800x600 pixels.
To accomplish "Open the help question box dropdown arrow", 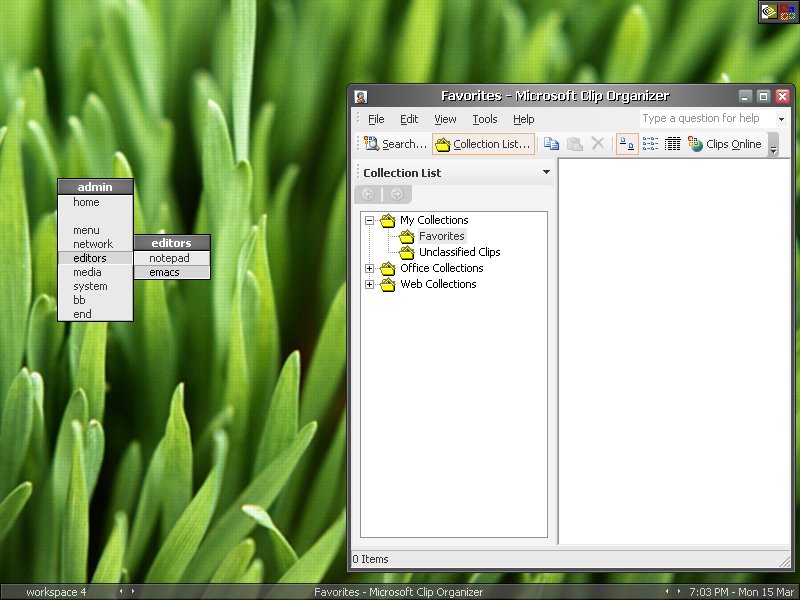I will point(781,119).
